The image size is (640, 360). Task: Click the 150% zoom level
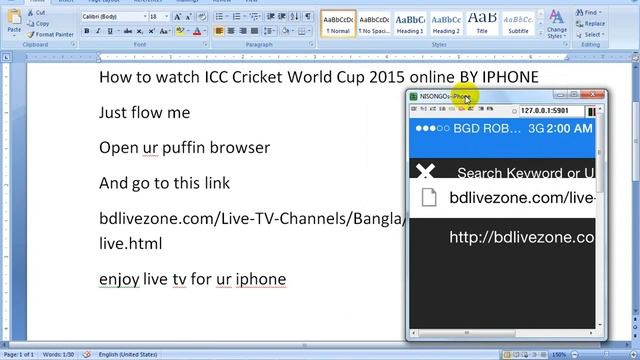pyautogui.click(x=559, y=355)
